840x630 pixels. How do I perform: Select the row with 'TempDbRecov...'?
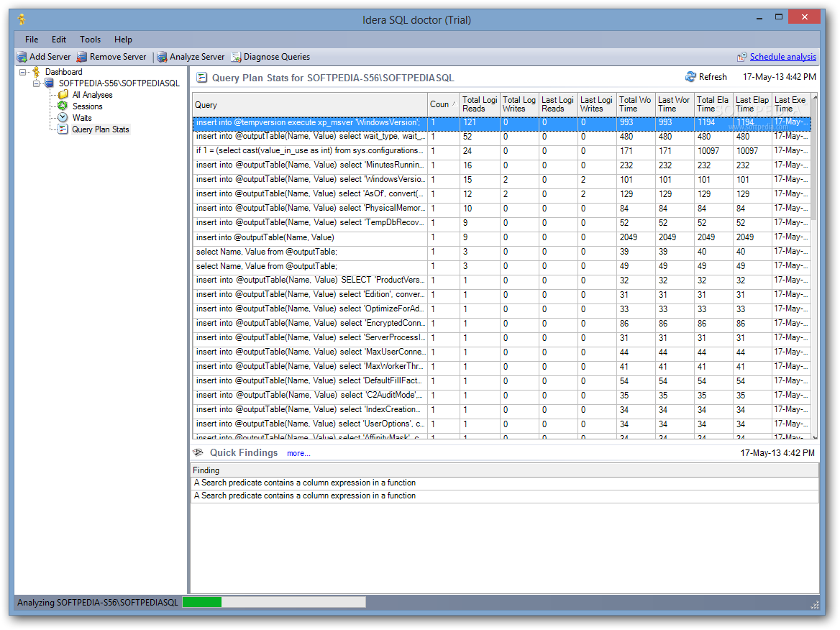501,223
